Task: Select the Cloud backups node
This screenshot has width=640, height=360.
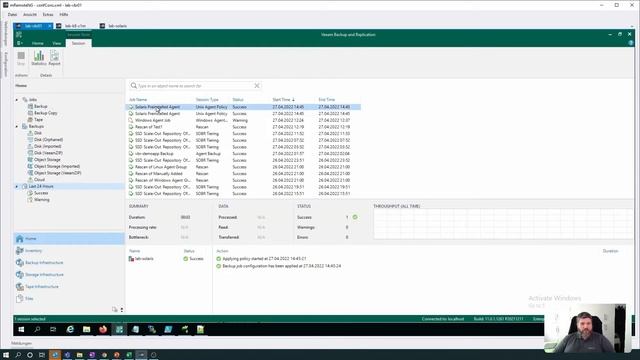Action: 39,180
